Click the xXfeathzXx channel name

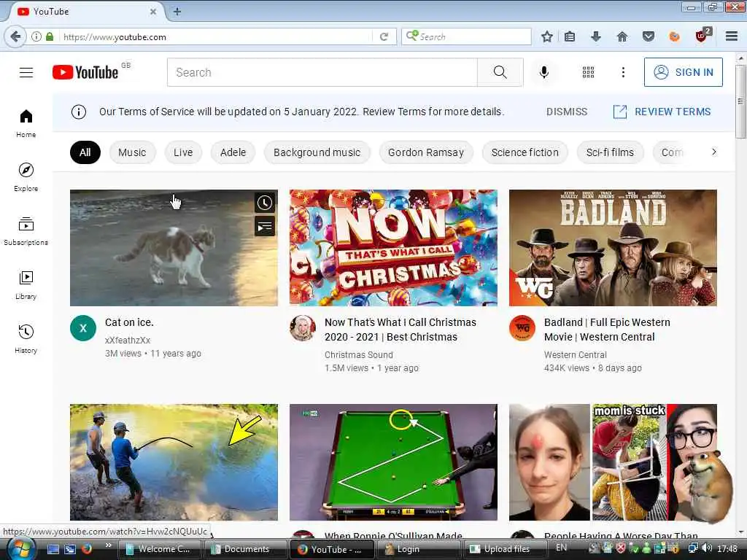tap(128, 341)
